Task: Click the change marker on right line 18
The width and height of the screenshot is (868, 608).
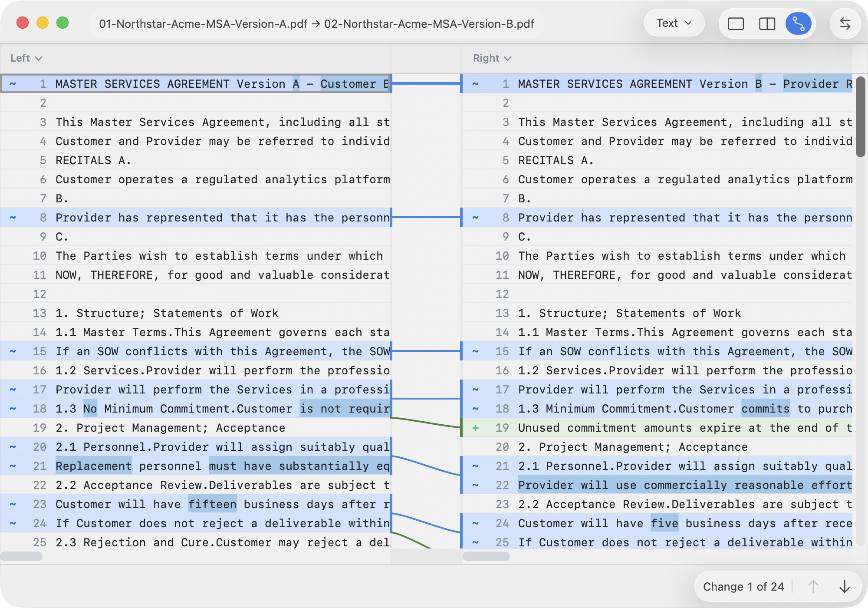Action: (476, 409)
